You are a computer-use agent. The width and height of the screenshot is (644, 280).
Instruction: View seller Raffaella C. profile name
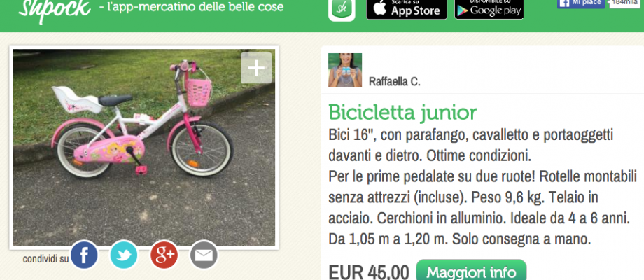click(x=395, y=81)
